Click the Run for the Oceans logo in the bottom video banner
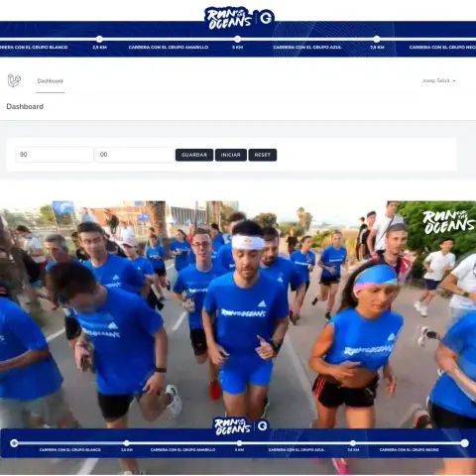Image resolution: width=476 pixels, height=476 pixels. [x=233, y=426]
